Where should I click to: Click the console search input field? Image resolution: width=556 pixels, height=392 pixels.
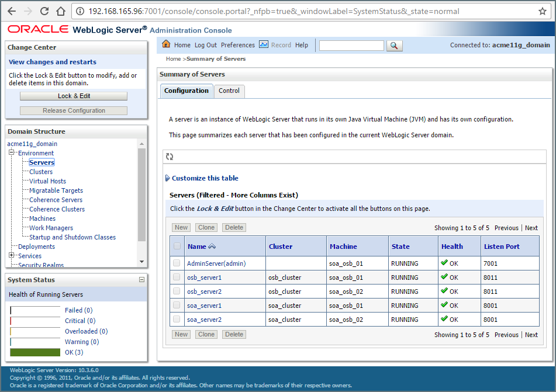coord(351,46)
